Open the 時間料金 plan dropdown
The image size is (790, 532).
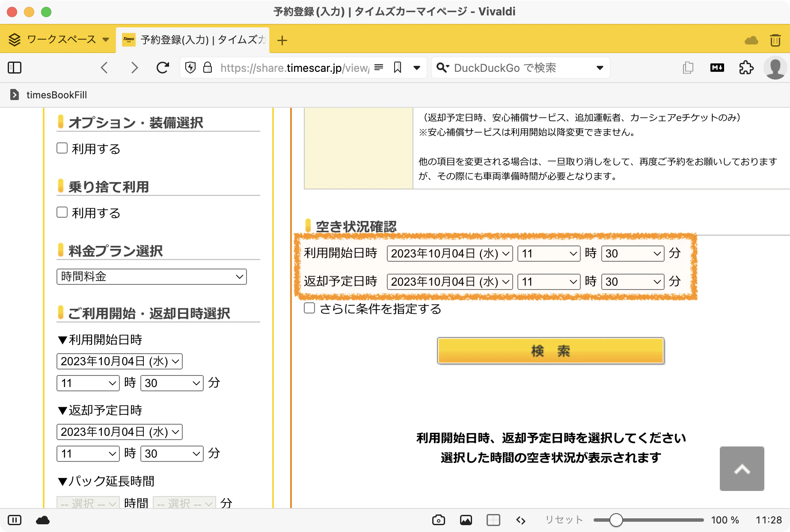151,277
